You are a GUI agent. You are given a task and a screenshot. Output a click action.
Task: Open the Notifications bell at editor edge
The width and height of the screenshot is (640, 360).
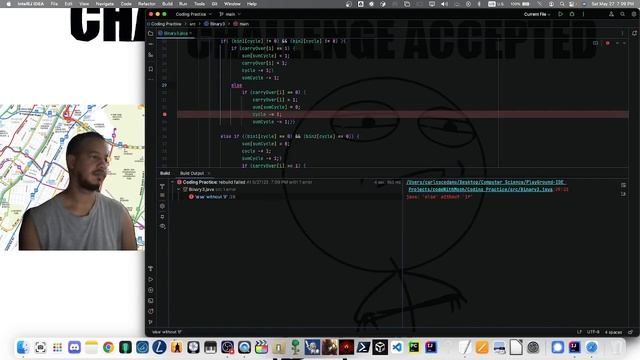634,33
